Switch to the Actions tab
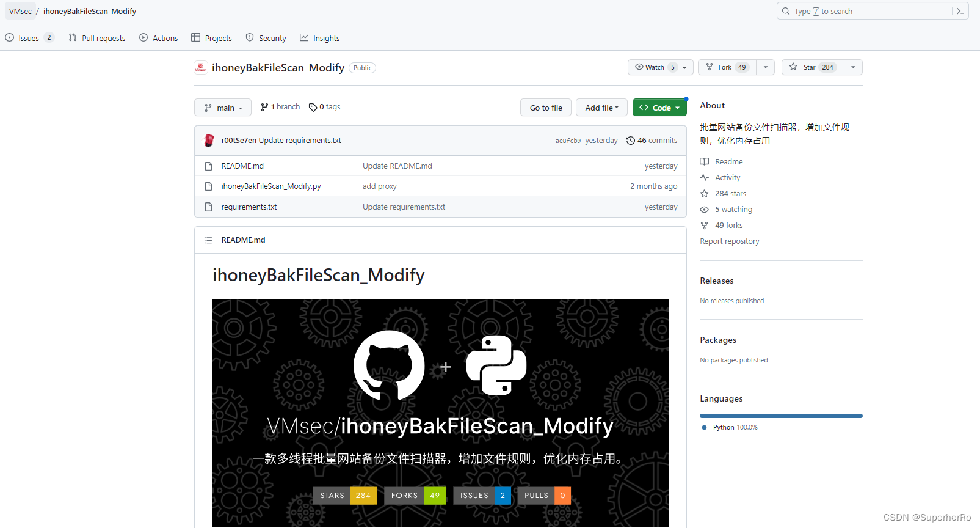The image size is (980, 528). (159, 38)
